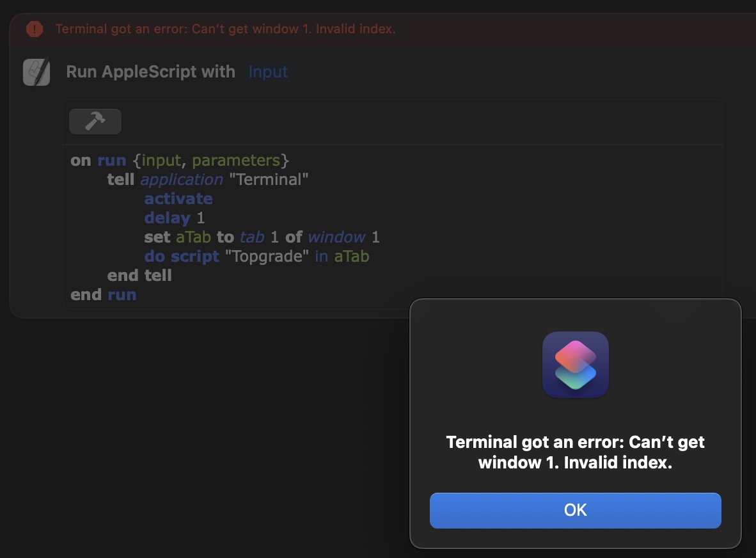This screenshot has width=756, height=558.
Task: Click the red error exclamation icon
Action: click(x=35, y=29)
